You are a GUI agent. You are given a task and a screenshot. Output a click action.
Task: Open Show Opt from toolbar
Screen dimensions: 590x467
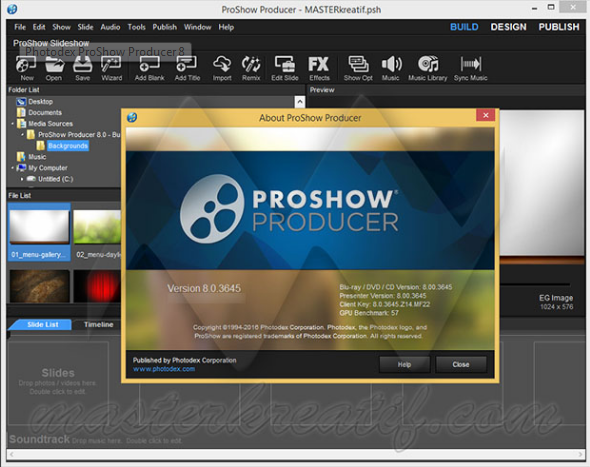358,68
